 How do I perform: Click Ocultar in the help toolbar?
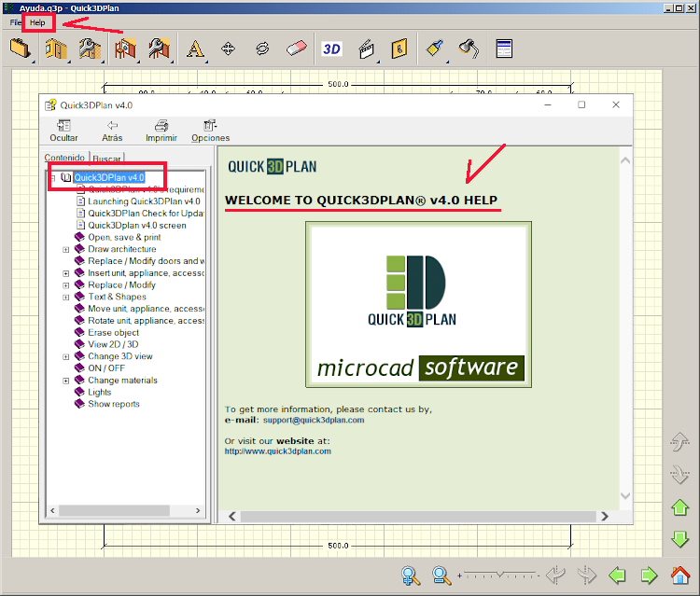tap(63, 131)
